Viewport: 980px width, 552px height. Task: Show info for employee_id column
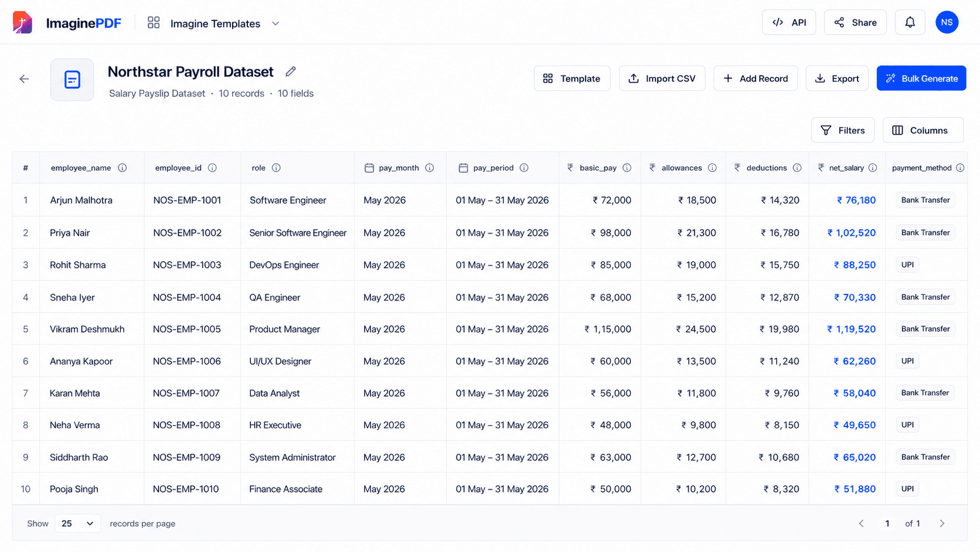tap(212, 168)
